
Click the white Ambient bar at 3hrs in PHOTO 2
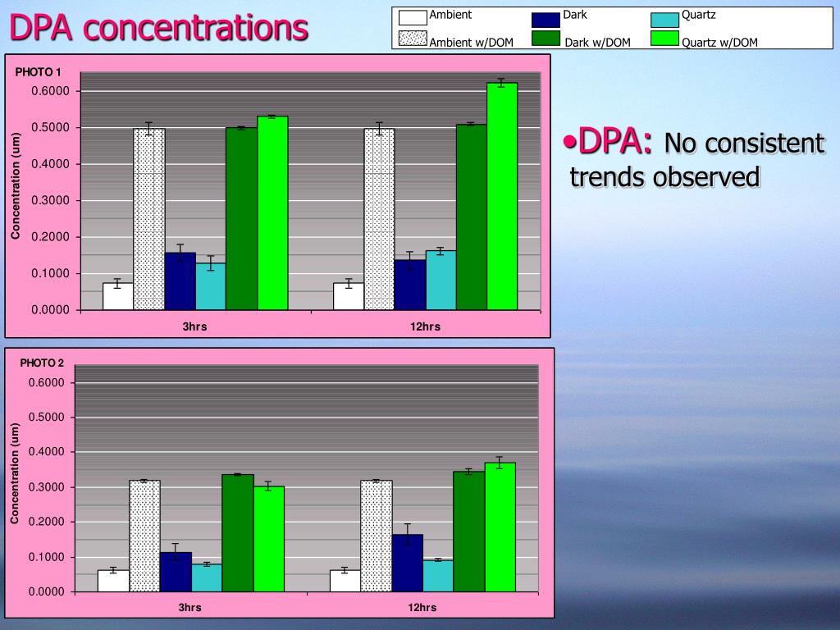point(113,582)
